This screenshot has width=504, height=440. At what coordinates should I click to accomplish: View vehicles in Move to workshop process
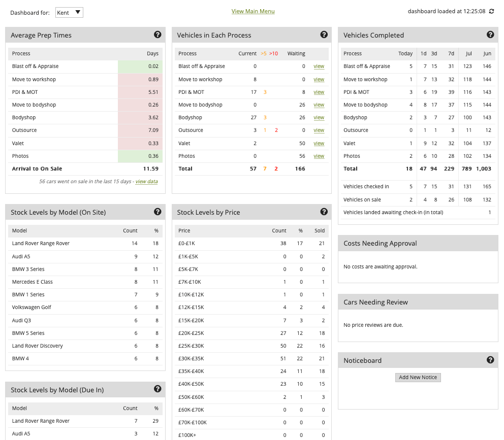click(x=319, y=79)
